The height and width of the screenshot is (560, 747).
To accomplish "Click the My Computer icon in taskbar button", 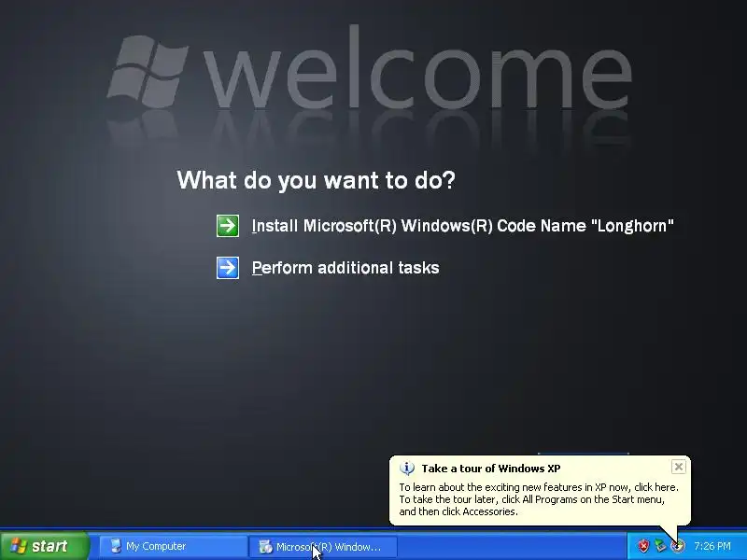I will coord(116,546).
